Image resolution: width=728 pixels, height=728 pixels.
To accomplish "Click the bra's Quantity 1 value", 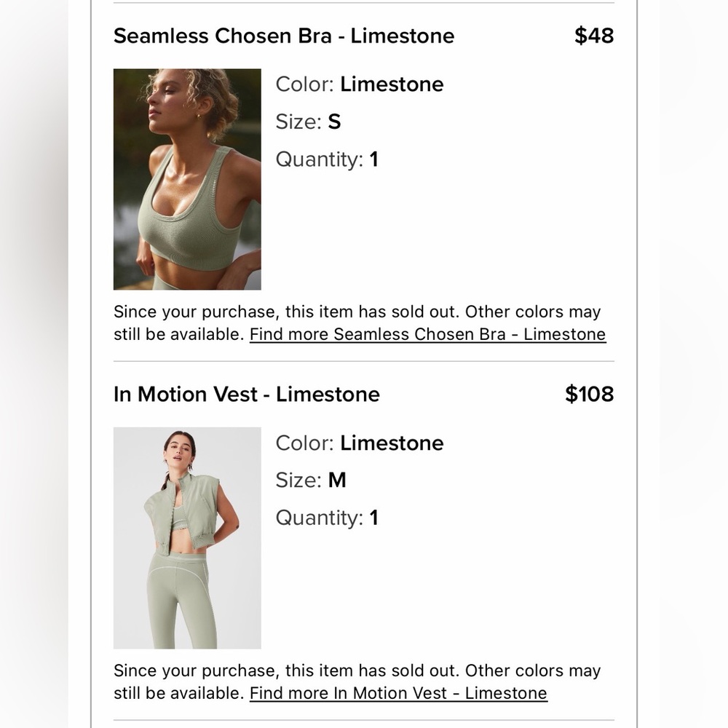I will point(374,159).
